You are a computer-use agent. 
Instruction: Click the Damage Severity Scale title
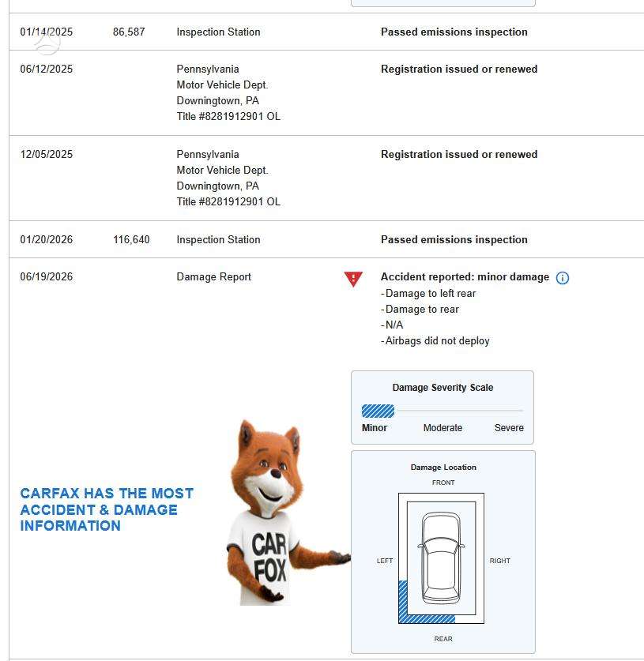coord(443,388)
